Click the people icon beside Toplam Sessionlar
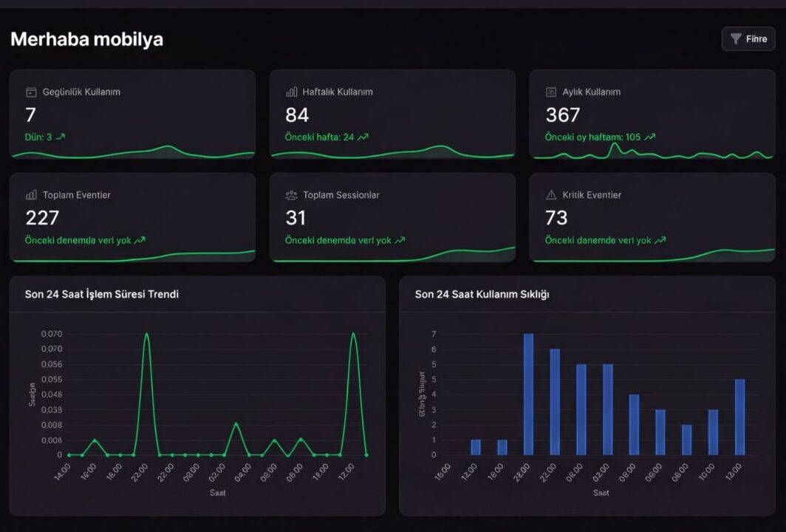 pos(291,195)
